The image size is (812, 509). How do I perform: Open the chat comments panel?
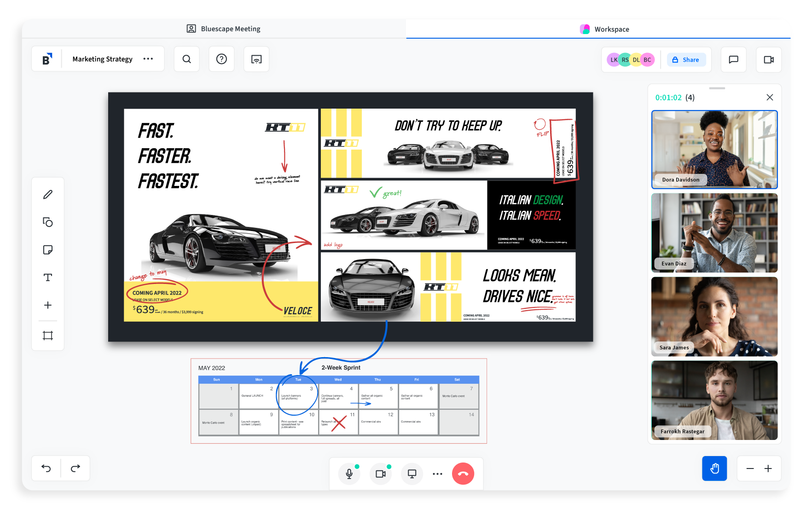[733, 59]
